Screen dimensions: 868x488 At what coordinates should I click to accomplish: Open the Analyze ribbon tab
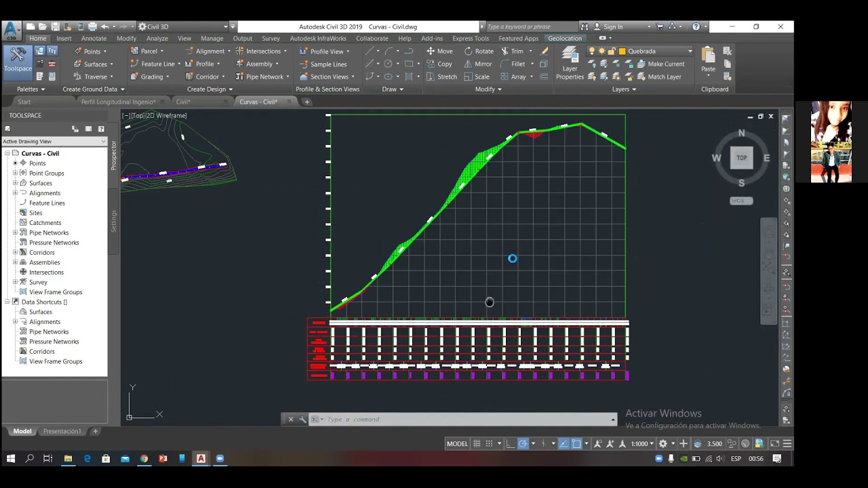coord(157,38)
